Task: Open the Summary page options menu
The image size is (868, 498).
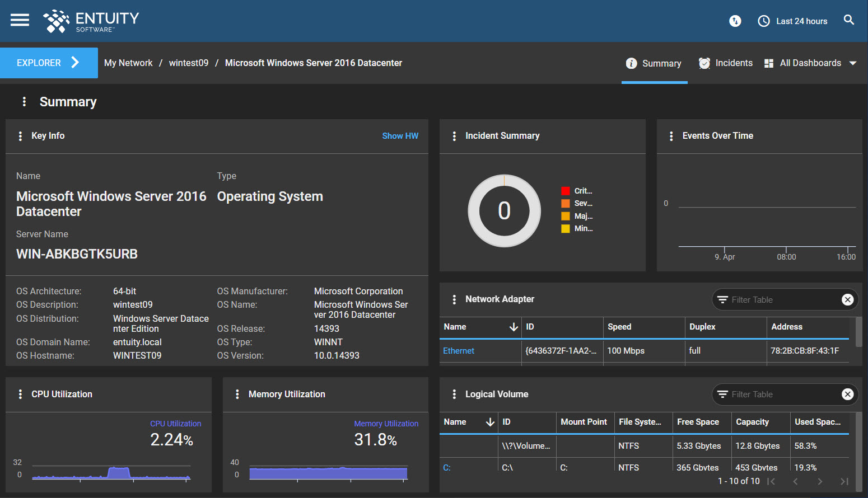Action: point(24,101)
